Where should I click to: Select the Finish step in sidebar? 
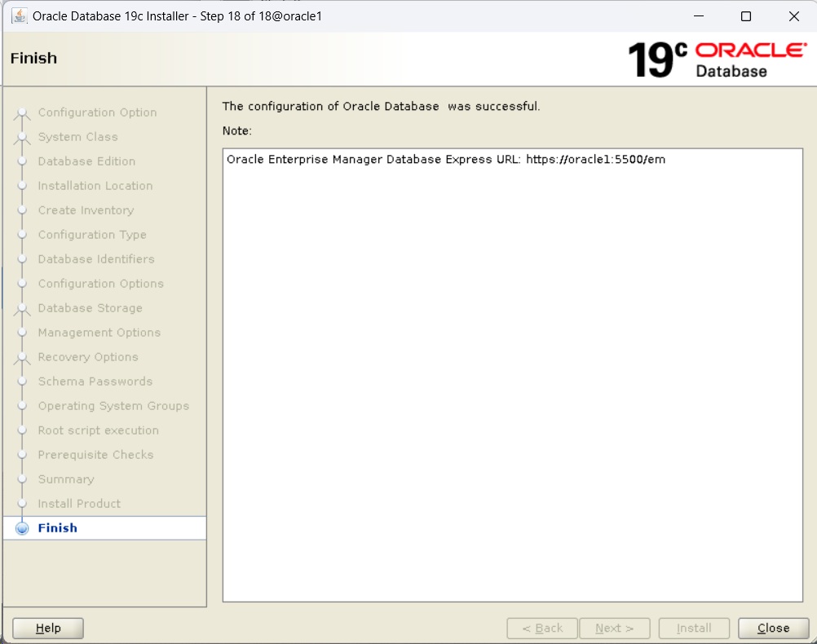58,528
